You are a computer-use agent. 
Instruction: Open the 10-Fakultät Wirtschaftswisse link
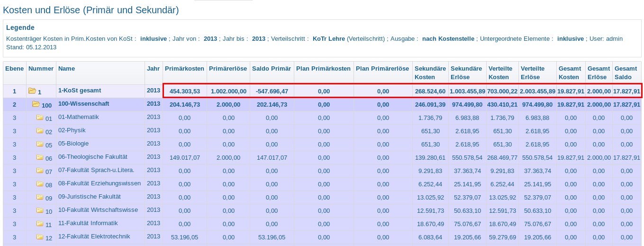tap(98, 210)
